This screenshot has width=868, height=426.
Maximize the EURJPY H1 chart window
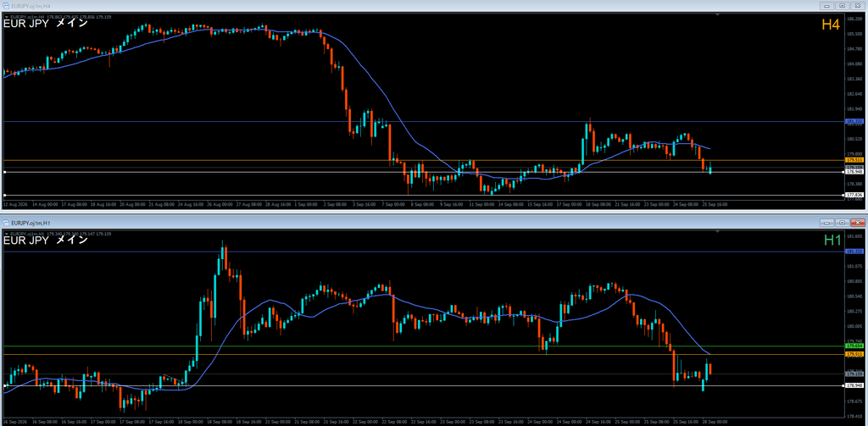point(842,223)
